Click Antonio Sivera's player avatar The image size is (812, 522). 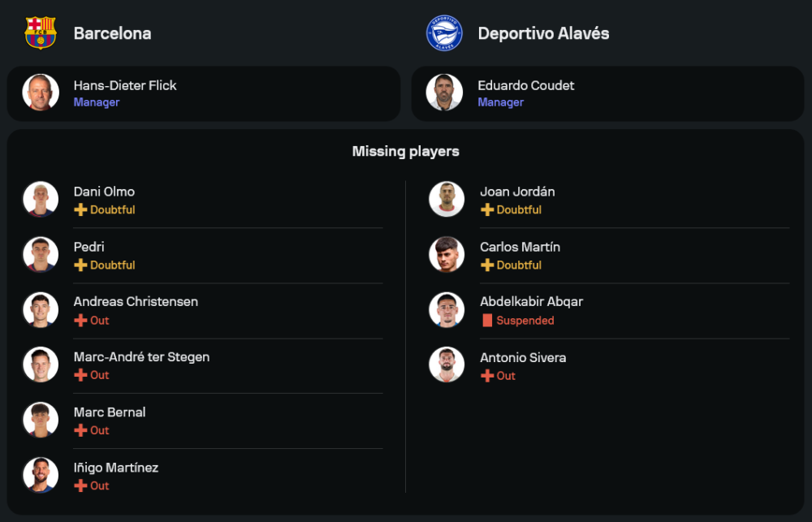447,365
